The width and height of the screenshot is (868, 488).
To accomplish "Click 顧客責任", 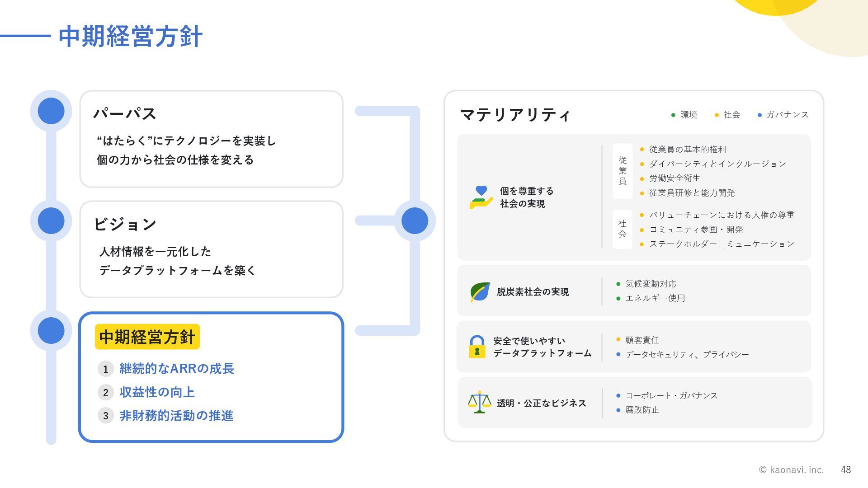I will click(x=642, y=340).
